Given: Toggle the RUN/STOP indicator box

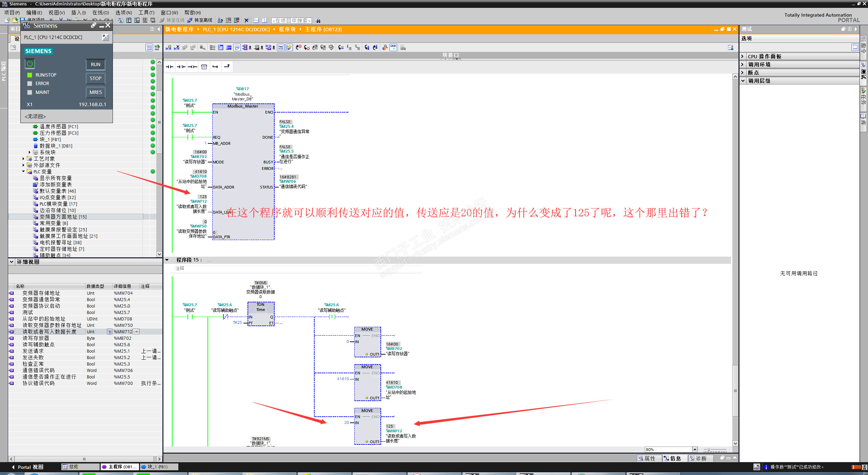Looking at the screenshot, I should (x=30, y=75).
